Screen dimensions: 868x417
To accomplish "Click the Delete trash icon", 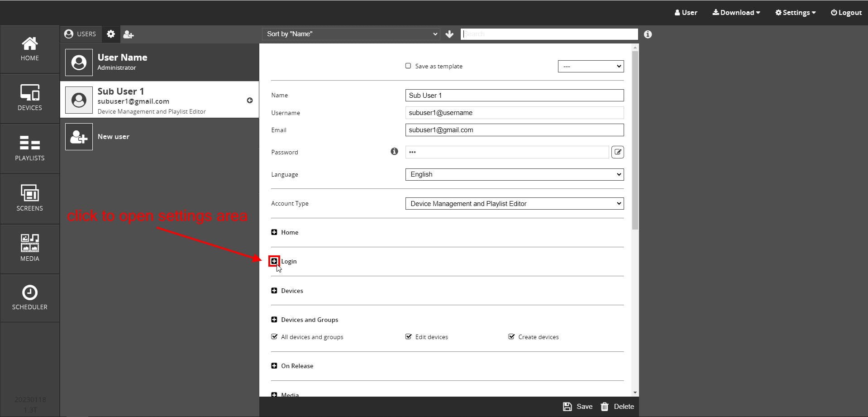I will pos(605,407).
